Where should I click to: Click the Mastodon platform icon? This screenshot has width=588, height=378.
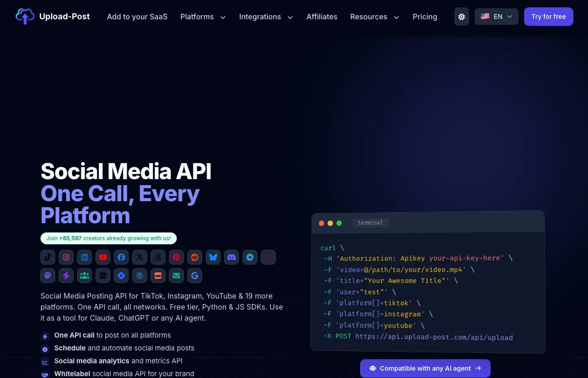tap(48, 276)
